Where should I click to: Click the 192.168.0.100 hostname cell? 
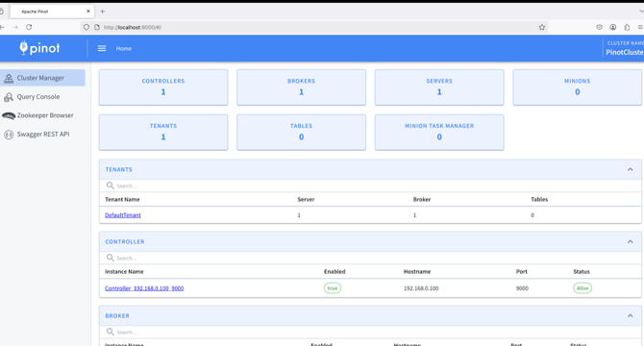coord(421,288)
